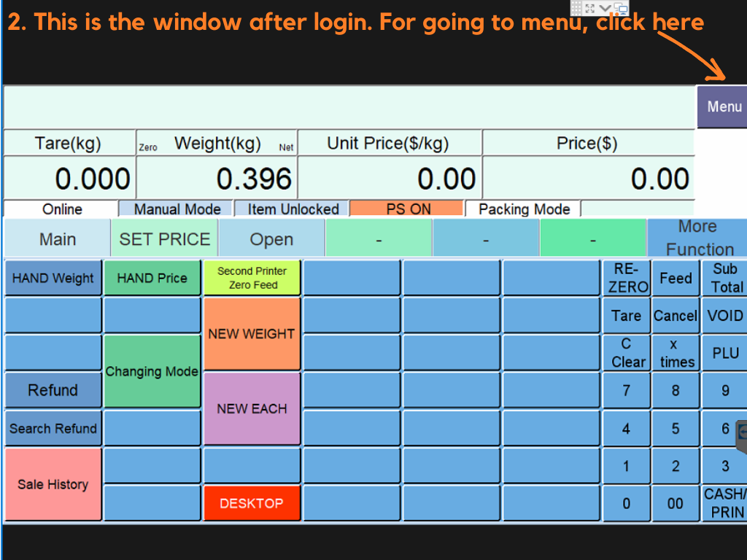Screen dimensions: 747x560
Task: Click the Changing Mode button
Action: (x=152, y=371)
